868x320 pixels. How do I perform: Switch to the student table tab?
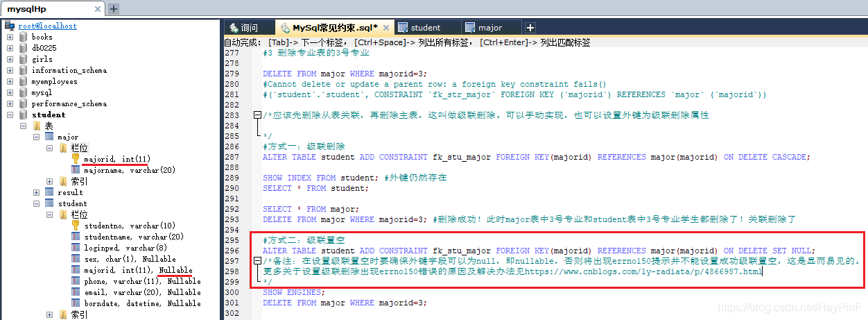[425, 28]
